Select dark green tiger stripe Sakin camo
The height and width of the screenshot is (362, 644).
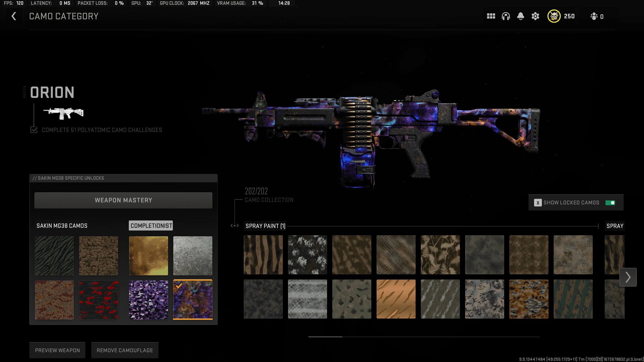(x=54, y=256)
